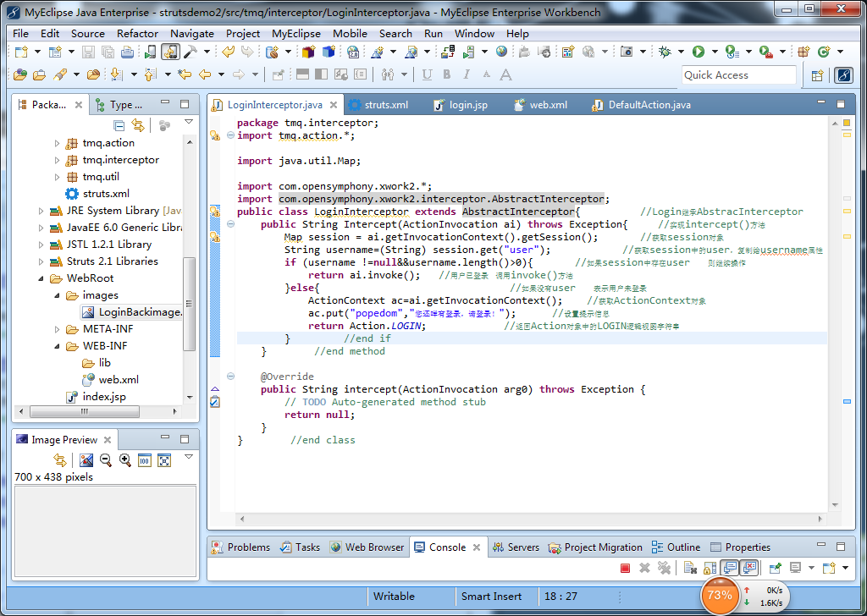Open the Source menu

tap(87, 34)
